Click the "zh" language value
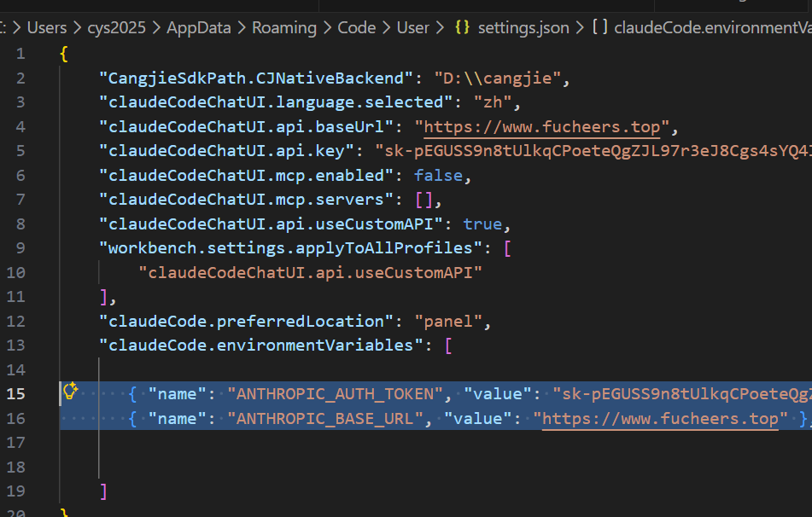Viewport: 812px width, 517px height. (x=493, y=102)
